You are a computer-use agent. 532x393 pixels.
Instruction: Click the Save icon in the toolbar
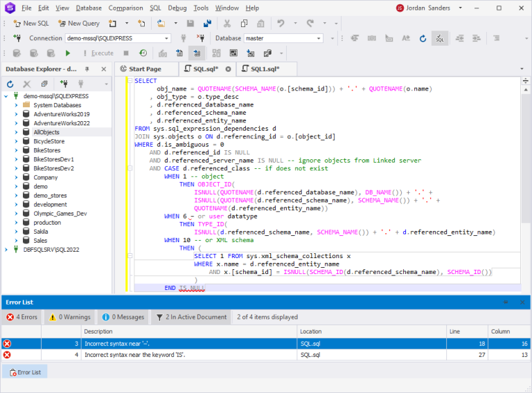(190, 23)
